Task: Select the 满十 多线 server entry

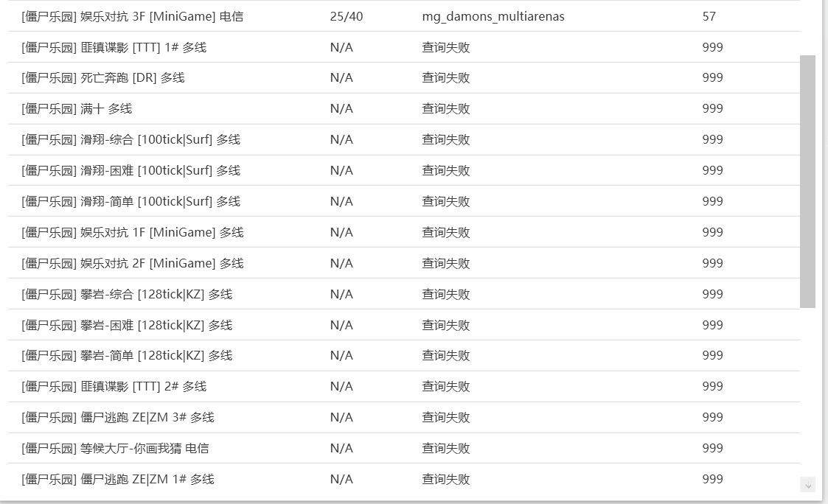Action: click(x=77, y=108)
